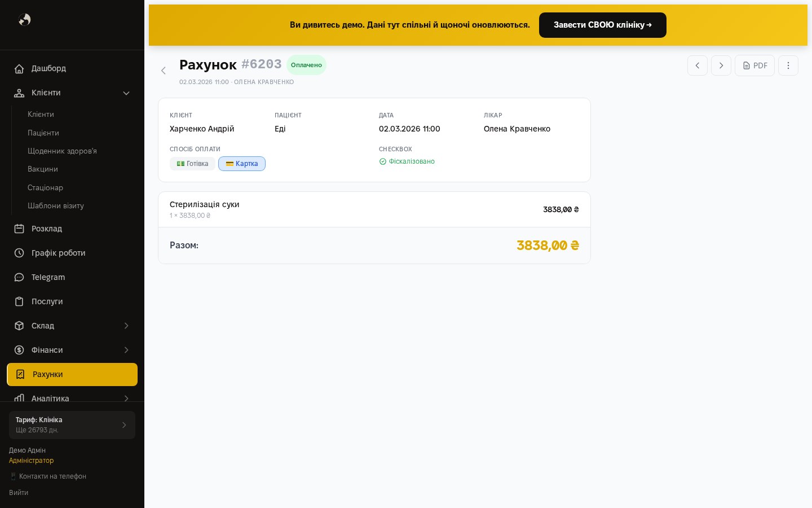
Task: Click the Склад box icon
Action: (19, 326)
